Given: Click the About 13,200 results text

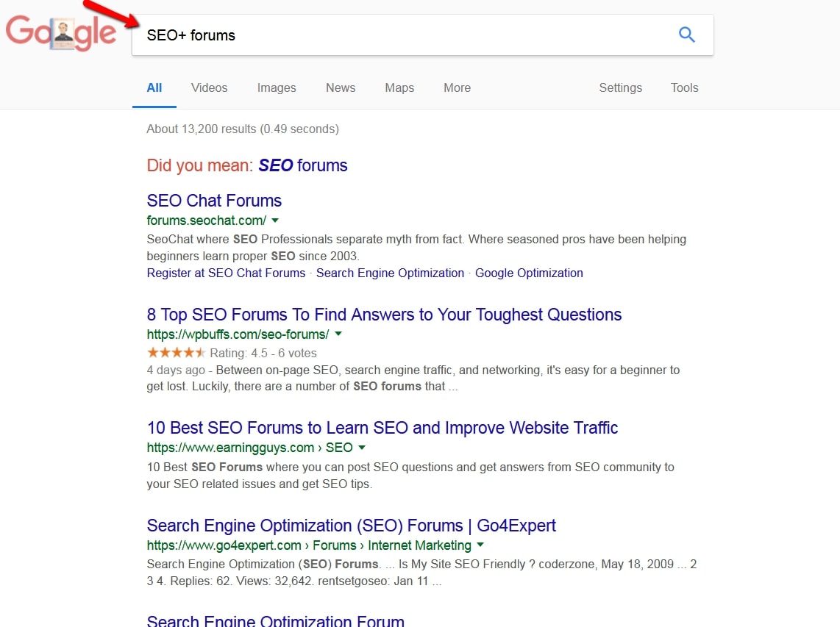Looking at the screenshot, I should (x=243, y=129).
